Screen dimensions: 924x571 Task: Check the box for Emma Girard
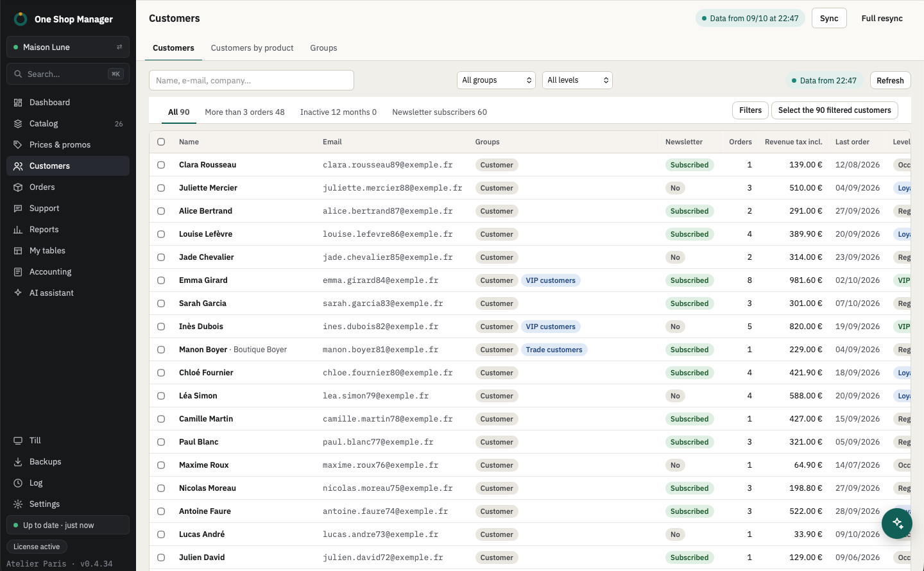coord(161,280)
